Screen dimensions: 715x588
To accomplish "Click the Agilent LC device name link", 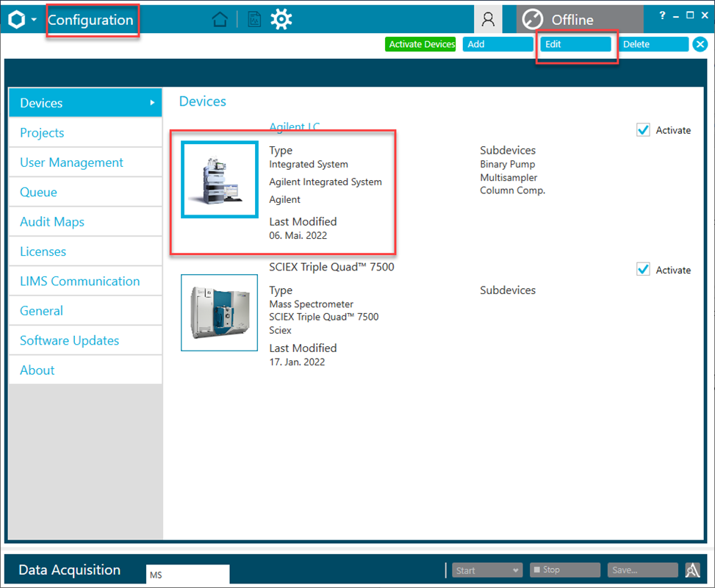I will (x=295, y=126).
